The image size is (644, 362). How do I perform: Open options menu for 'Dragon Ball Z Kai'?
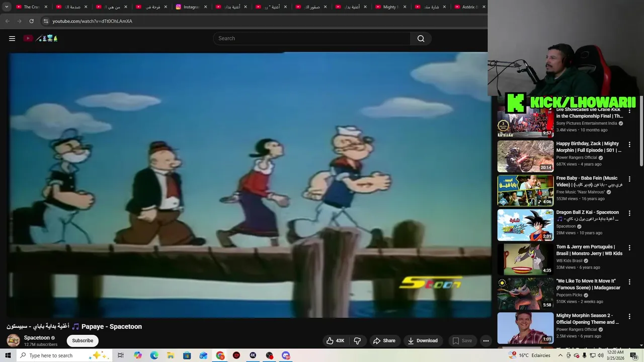pos(629,213)
